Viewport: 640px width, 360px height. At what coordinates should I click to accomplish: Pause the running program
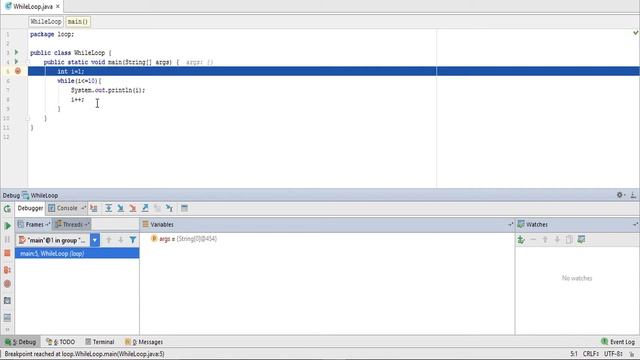coord(7,240)
